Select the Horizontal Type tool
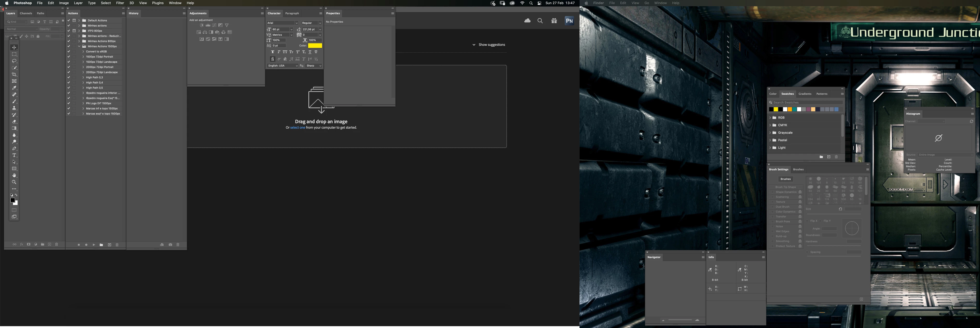This screenshot has width=980, height=328. point(14,155)
